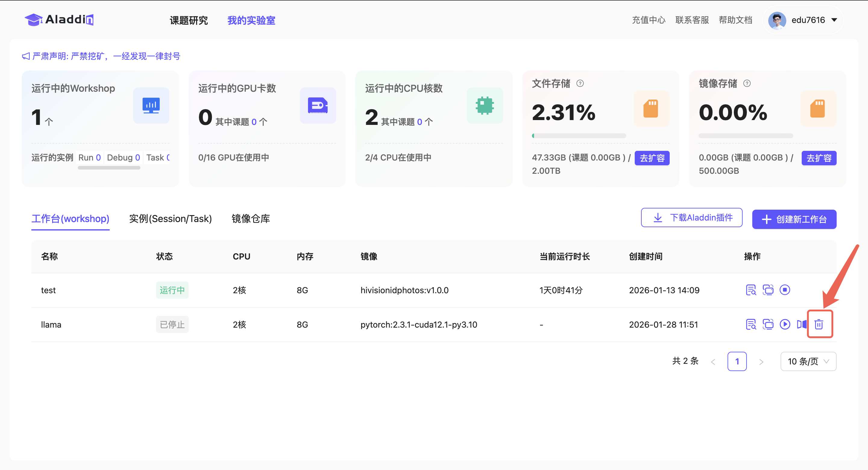Save image snapshot for test workshop
Image resolution: width=868 pixels, height=470 pixels.
click(768, 290)
